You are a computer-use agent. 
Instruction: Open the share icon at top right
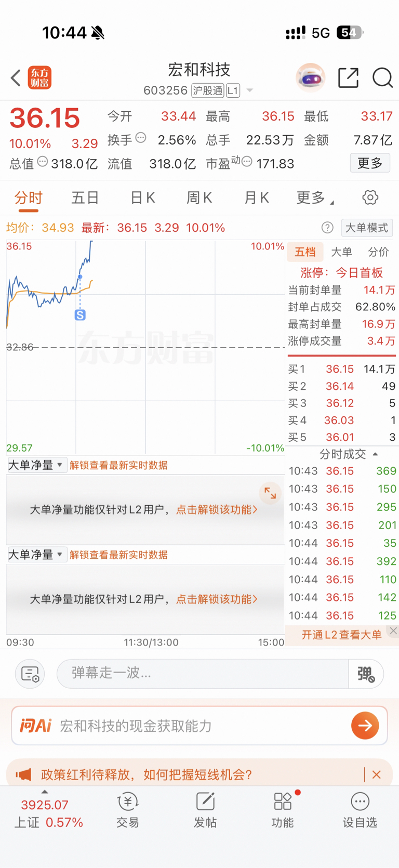point(348,78)
